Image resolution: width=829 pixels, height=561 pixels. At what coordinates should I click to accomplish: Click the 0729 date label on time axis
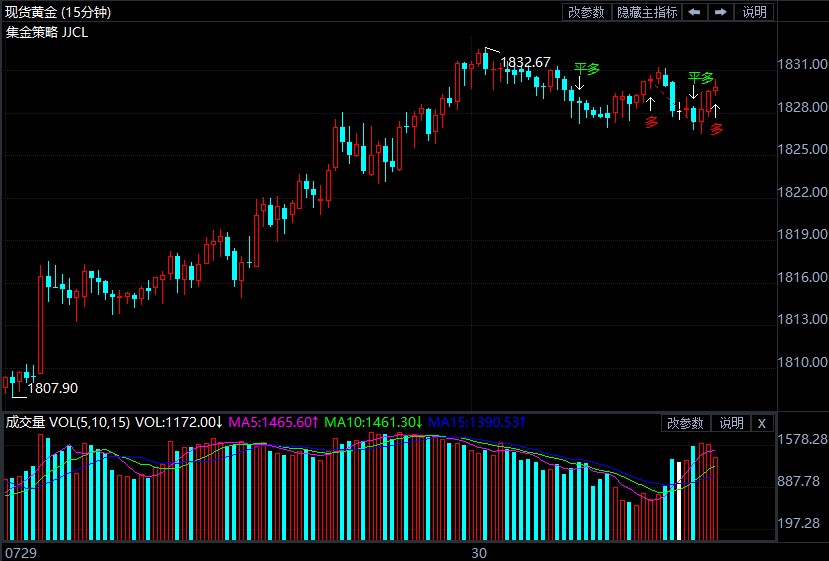point(19,552)
